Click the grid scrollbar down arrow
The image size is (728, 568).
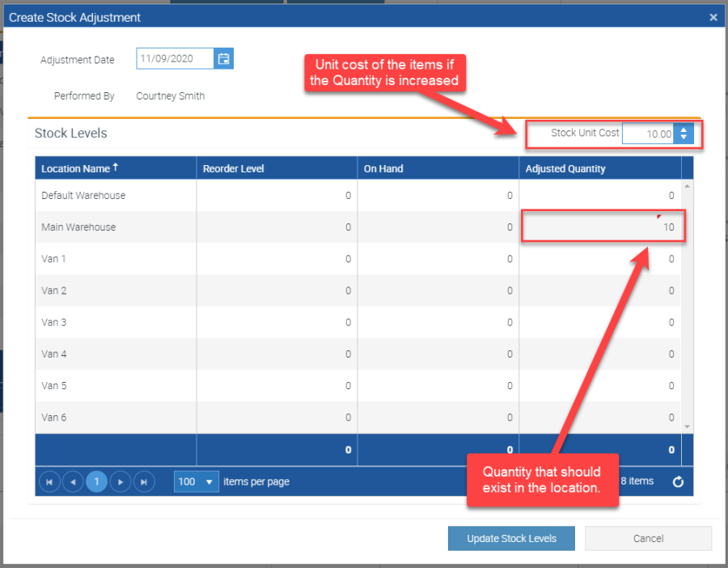[687, 426]
